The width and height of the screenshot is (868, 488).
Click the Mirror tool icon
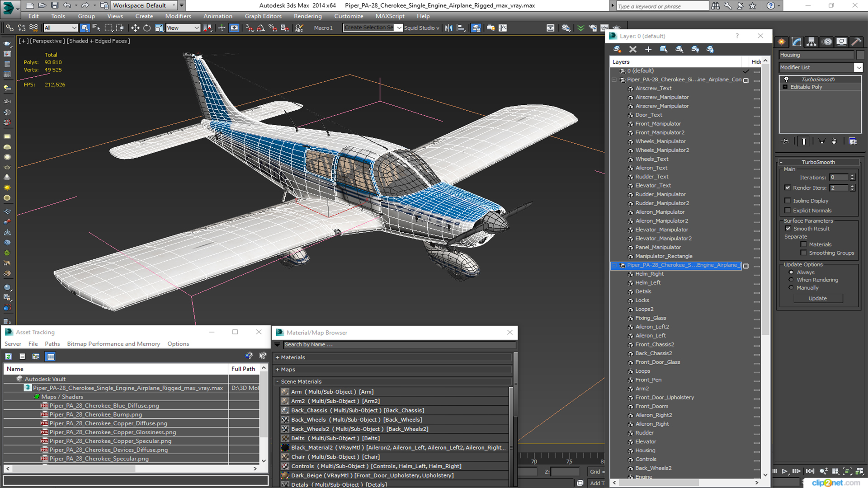[x=448, y=28]
